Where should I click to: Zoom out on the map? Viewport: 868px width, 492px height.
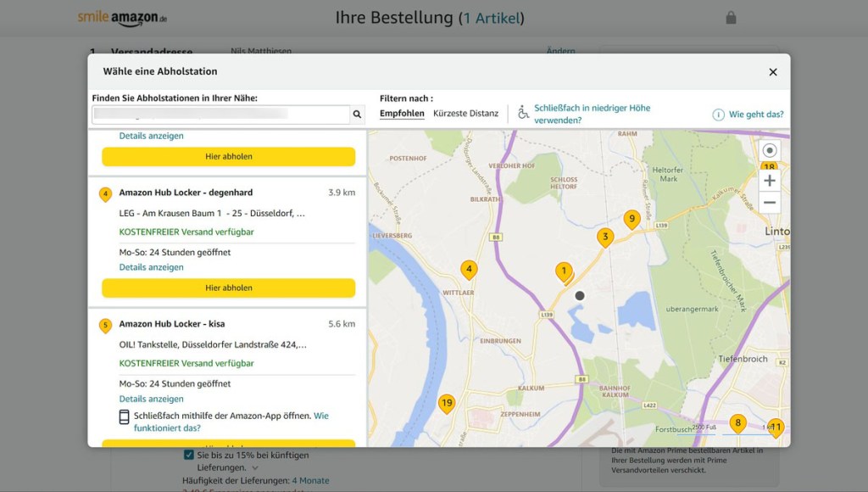pyautogui.click(x=770, y=203)
